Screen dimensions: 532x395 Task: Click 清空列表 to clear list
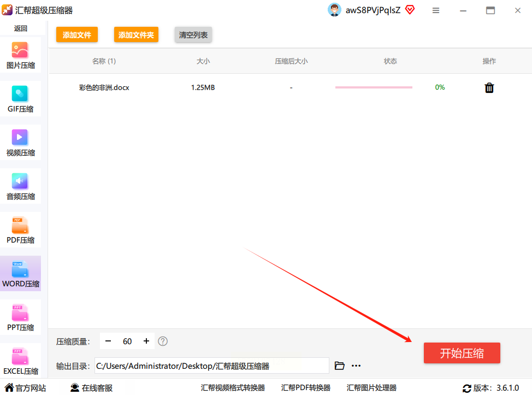193,34
